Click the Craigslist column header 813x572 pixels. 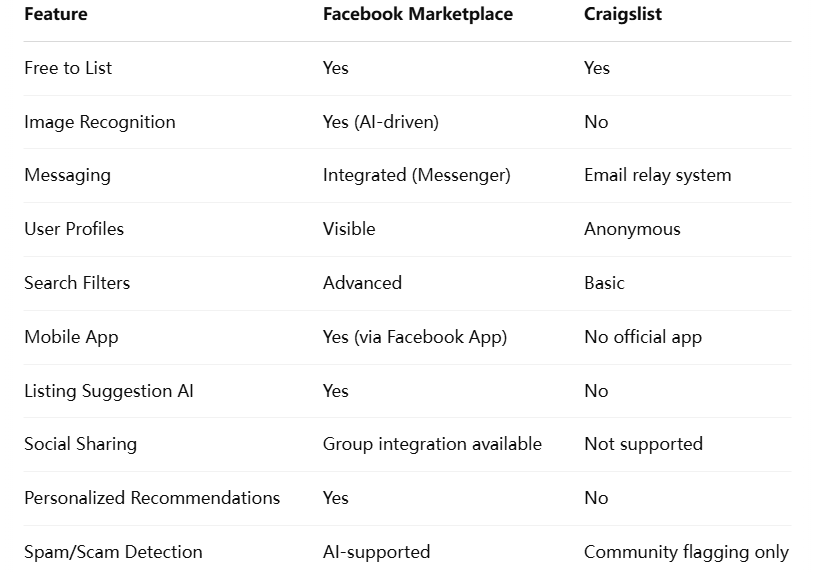(622, 14)
